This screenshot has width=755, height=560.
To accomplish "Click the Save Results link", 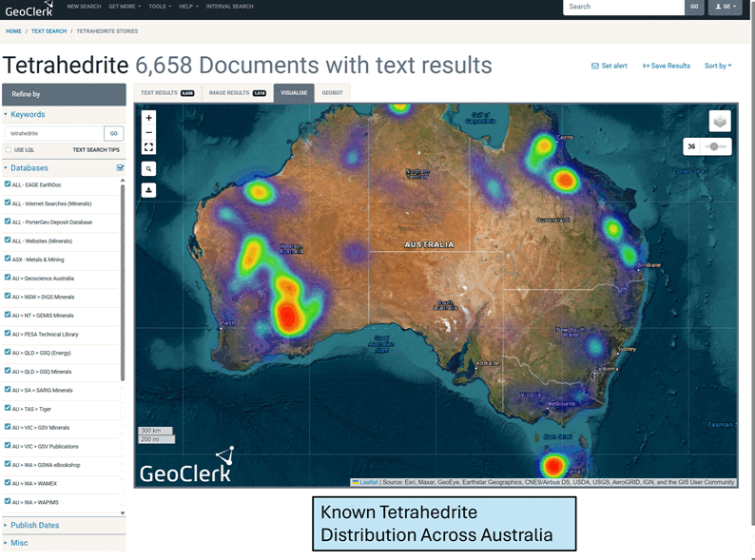I will click(x=667, y=66).
